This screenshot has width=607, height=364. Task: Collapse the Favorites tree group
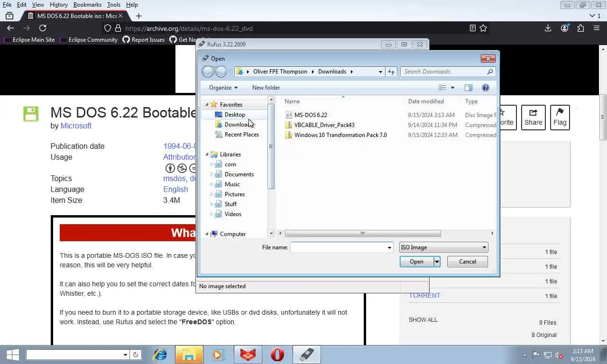tap(207, 105)
